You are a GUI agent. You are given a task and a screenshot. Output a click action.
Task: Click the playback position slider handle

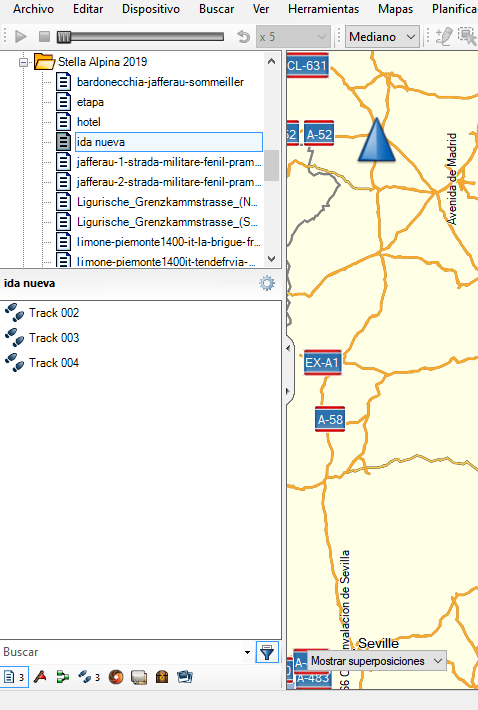(64, 37)
